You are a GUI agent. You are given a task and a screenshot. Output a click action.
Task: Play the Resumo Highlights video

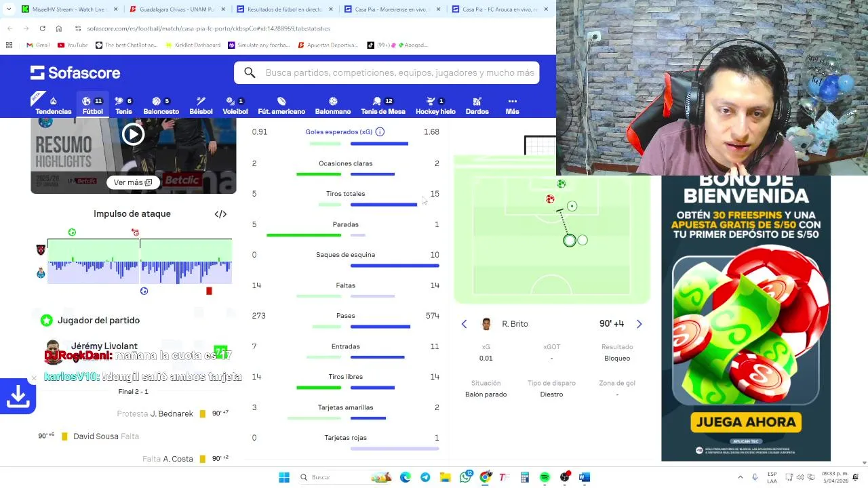click(x=133, y=134)
